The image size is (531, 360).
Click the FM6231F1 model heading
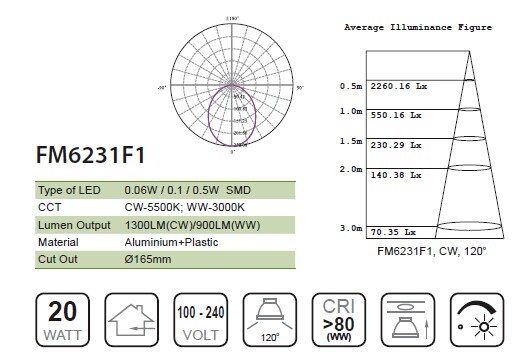pyautogui.click(x=91, y=155)
